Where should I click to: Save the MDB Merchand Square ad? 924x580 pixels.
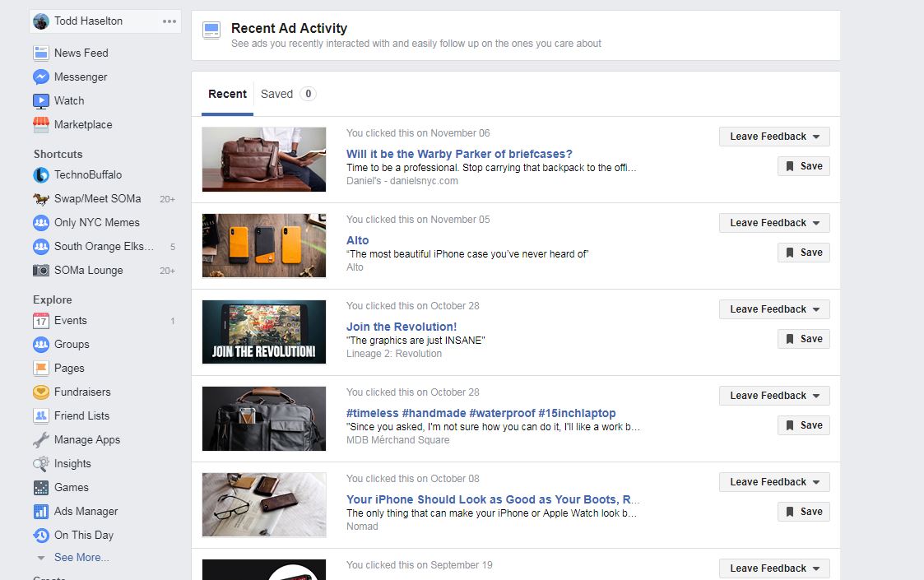(x=804, y=425)
